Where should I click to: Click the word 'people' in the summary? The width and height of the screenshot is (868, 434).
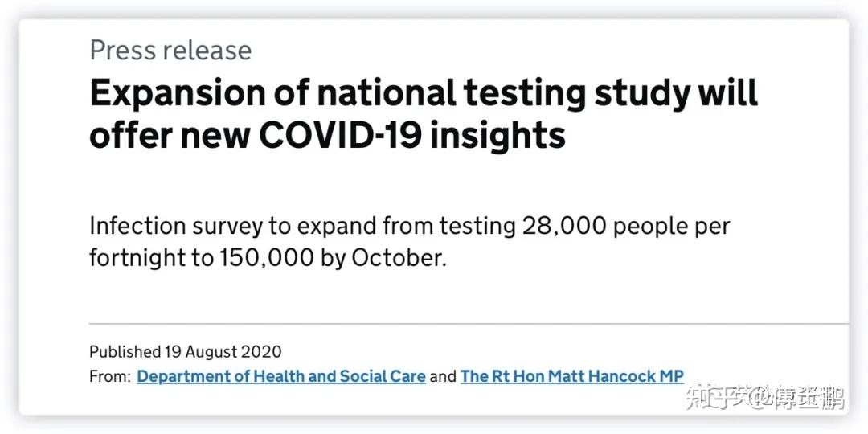(x=654, y=226)
